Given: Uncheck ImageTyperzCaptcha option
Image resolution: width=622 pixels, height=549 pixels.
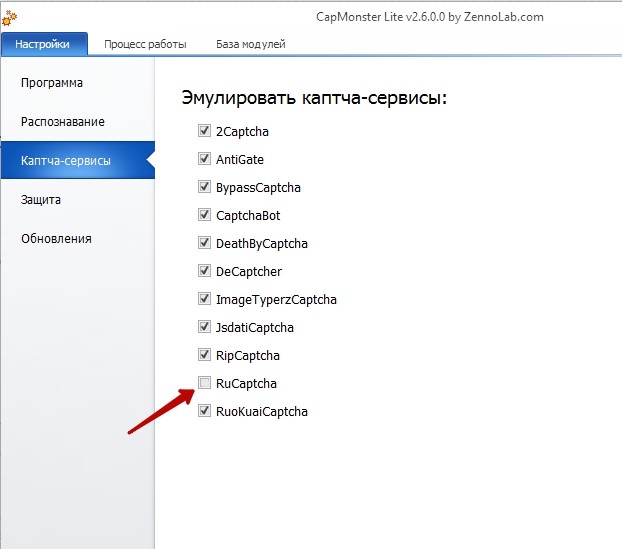Looking at the screenshot, I should 204,299.
